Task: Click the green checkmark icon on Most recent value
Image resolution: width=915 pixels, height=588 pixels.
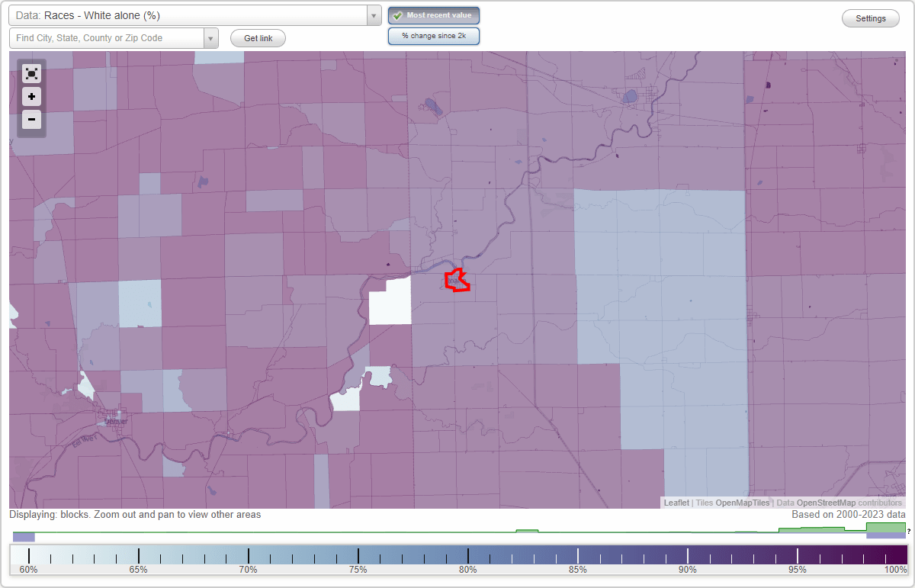Action: [397, 14]
